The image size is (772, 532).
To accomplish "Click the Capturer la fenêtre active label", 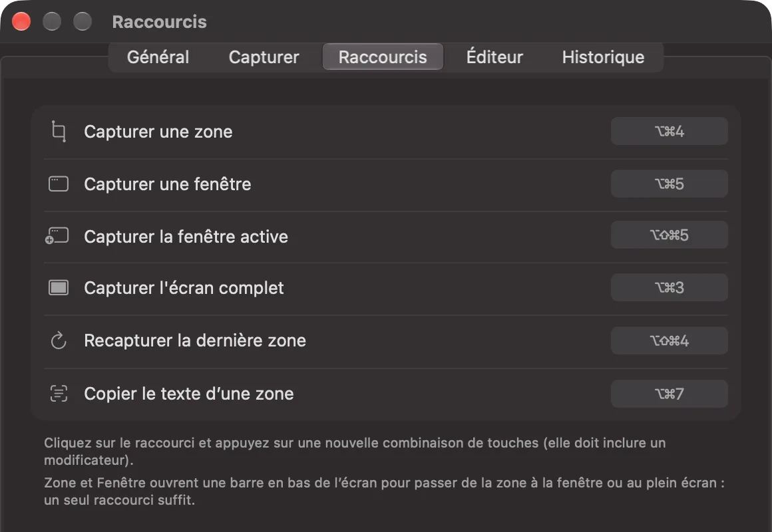I will click(x=186, y=237).
